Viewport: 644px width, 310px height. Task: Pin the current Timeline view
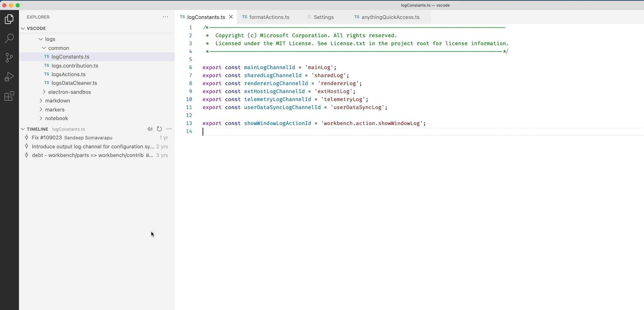pyautogui.click(x=150, y=129)
